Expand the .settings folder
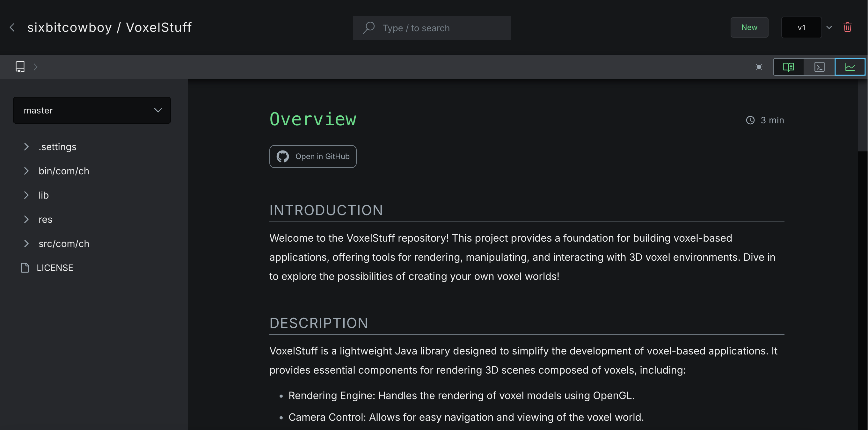The image size is (868, 430). point(26,147)
